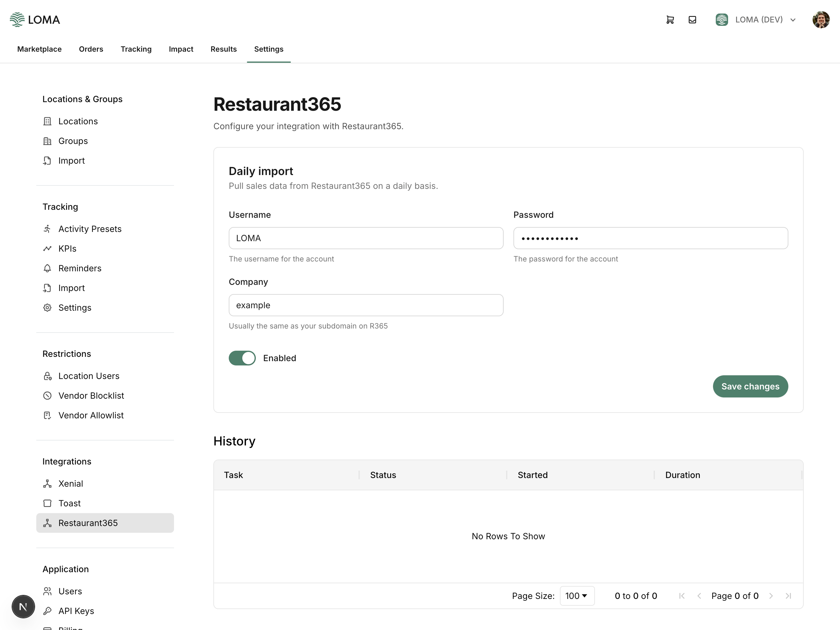Viewport: 840px width, 630px height.
Task: Disable the Daily import Enabled toggle
Action: click(x=242, y=358)
